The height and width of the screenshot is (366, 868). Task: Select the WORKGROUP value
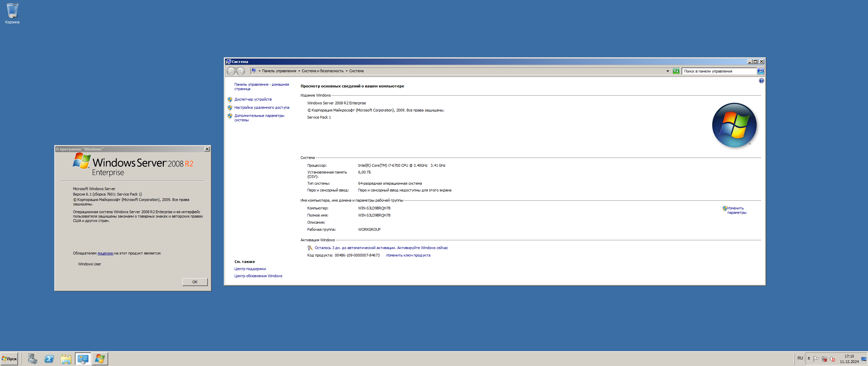point(369,230)
